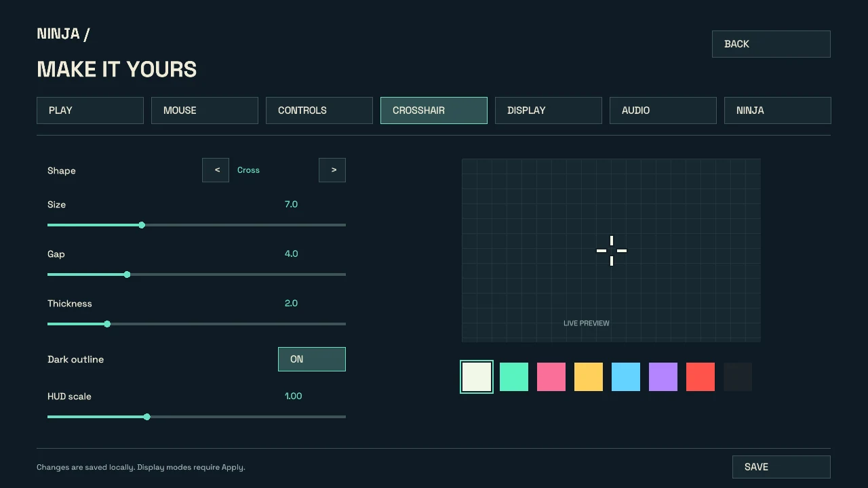Pick the white crosshair color swatch
The height and width of the screenshot is (488, 868).
point(477,377)
